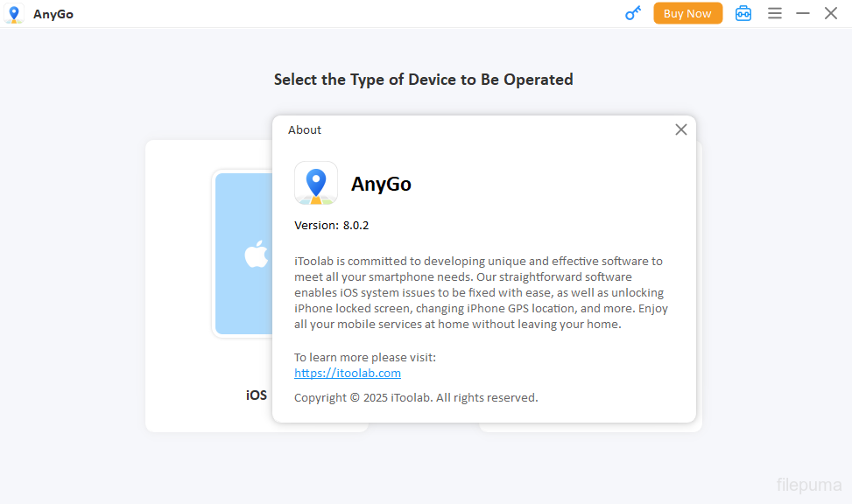Select the iOS device label
The height and width of the screenshot is (504, 852).
coord(256,395)
